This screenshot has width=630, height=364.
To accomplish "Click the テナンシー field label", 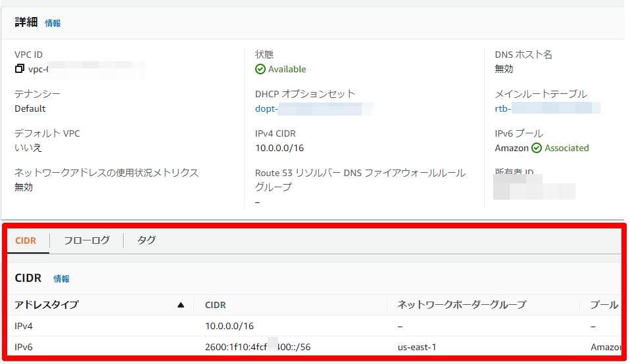I will (37, 94).
